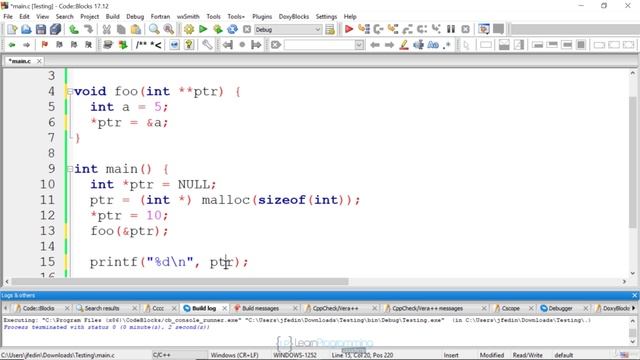Screen dimensions: 640x360
Task: Toggle the match case Aa search option
Action: pyautogui.click(x=433, y=45)
